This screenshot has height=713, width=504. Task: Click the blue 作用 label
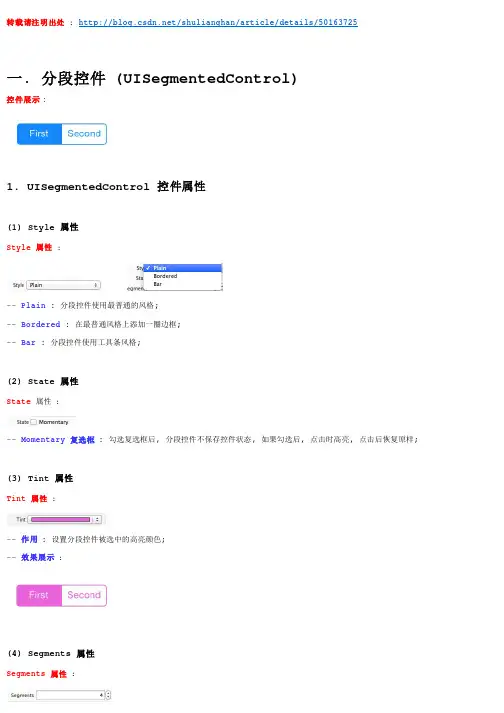[29, 539]
